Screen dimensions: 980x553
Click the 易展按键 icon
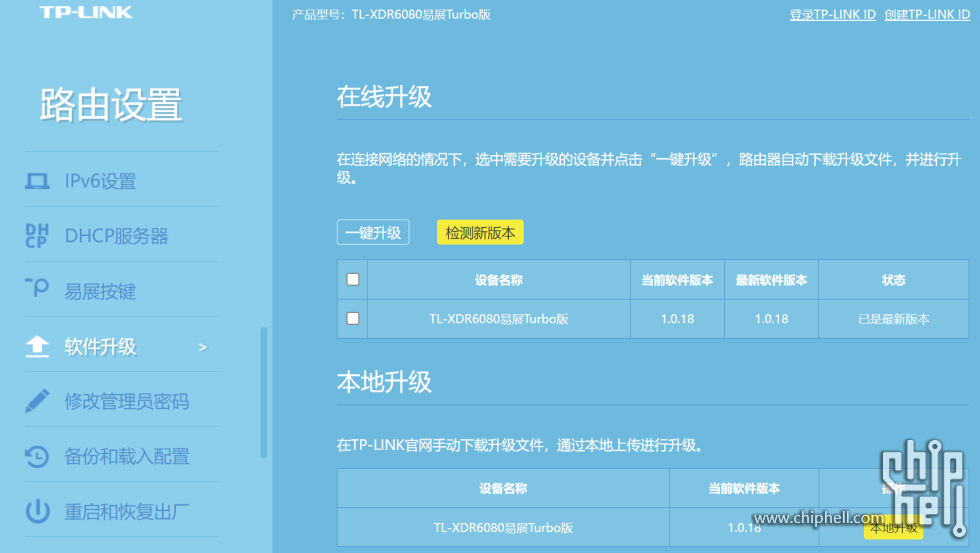[x=37, y=290]
